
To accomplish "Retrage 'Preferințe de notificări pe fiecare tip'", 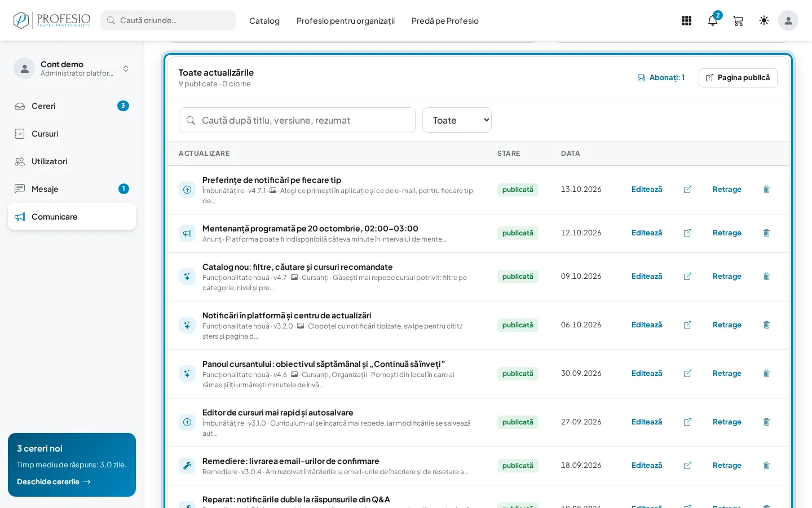I will 727,190.
